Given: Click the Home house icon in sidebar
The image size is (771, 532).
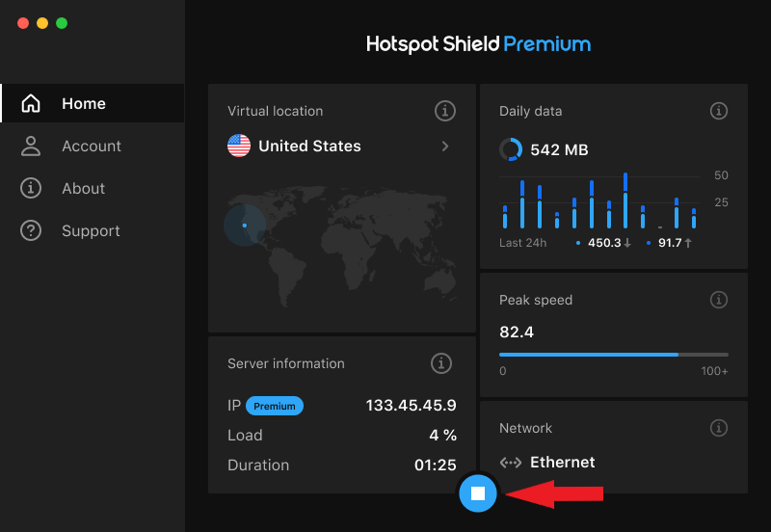Looking at the screenshot, I should coord(31,103).
